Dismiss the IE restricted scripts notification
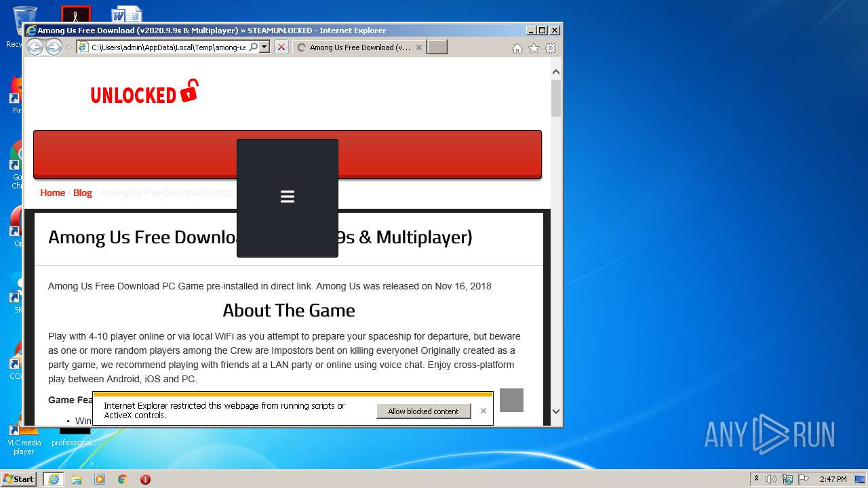The height and width of the screenshot is (488, 868). click(484, 411)
